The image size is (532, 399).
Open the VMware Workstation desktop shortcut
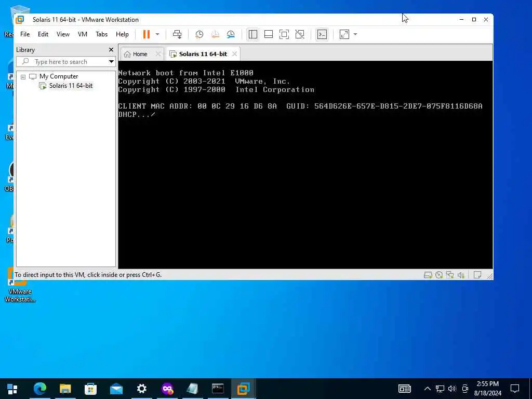click(x=20, y=284)
